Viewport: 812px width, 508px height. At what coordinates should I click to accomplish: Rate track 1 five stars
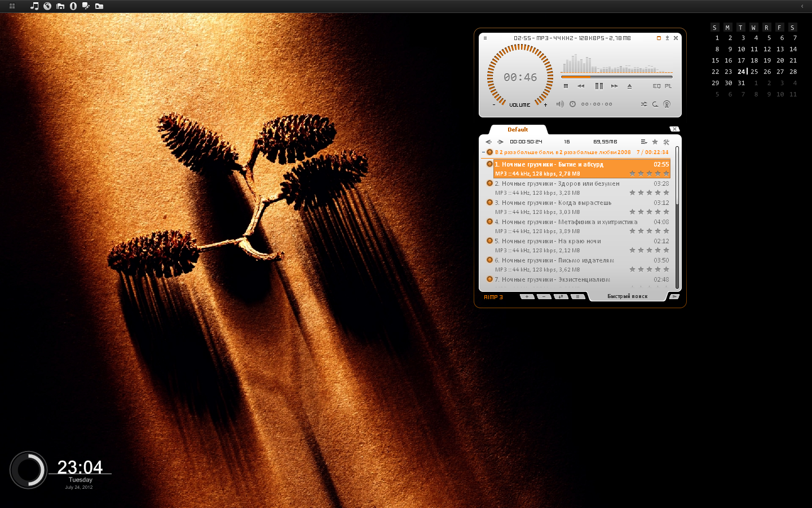666,173
